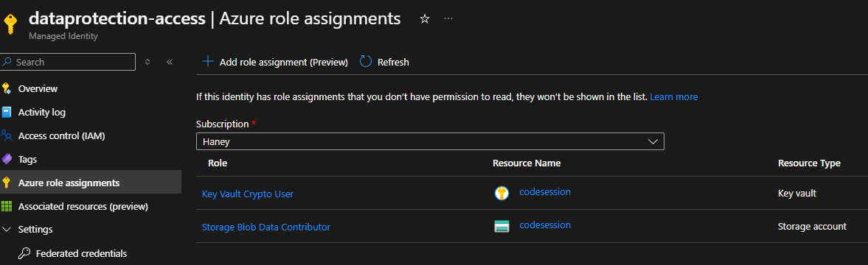The width and height of the screenshot is (868, 265).
Task: Open the Key Vault Crypto User role link
Action: tap(248, 194)
